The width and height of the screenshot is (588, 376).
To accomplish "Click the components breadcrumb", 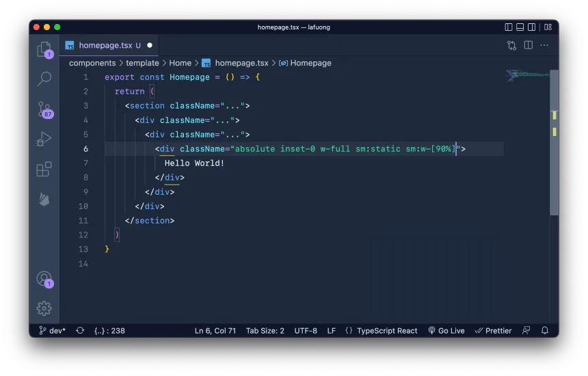I will [x=92, y=63].
